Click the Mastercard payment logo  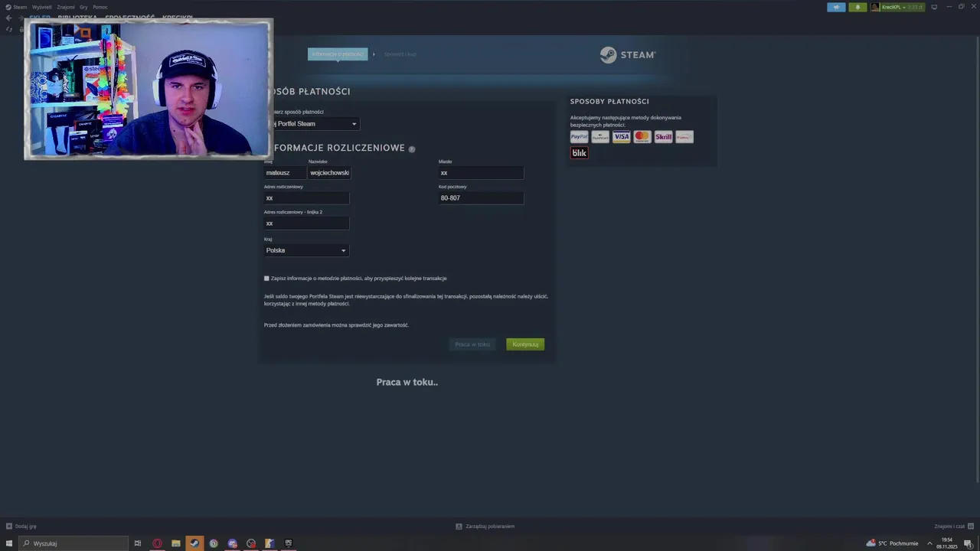[642, 137]
